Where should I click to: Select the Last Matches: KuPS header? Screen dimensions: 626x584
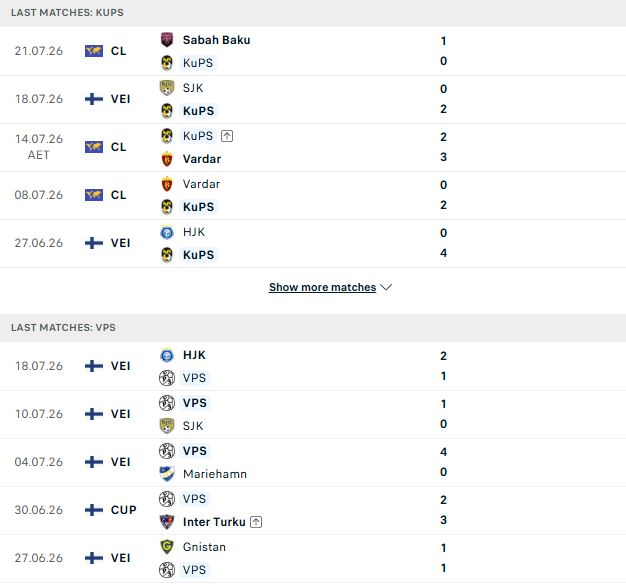313,13
